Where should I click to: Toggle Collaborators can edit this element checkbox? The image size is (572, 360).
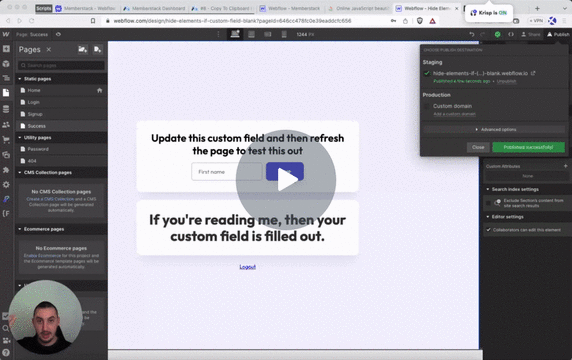(488, 230)
